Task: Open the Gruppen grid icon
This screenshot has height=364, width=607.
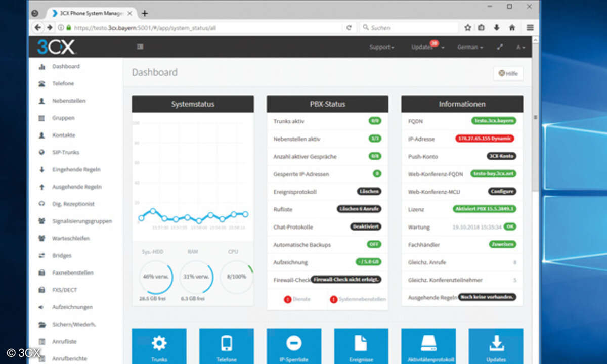Action: (41, 118)
